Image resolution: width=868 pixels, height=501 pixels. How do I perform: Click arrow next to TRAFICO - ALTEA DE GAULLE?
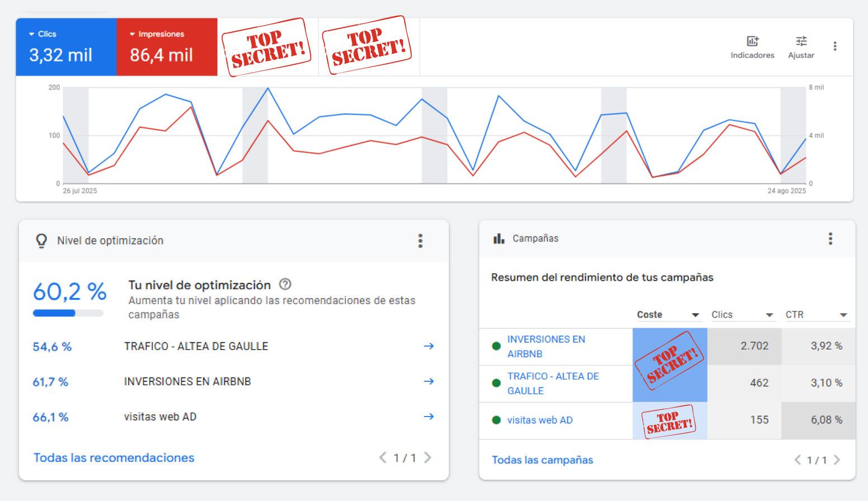click(429, 346)
